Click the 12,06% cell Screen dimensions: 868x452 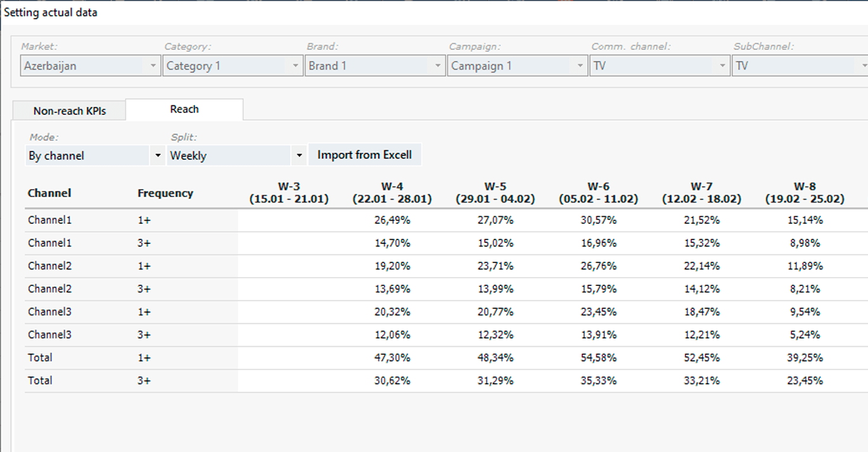[x=392, y=335]
